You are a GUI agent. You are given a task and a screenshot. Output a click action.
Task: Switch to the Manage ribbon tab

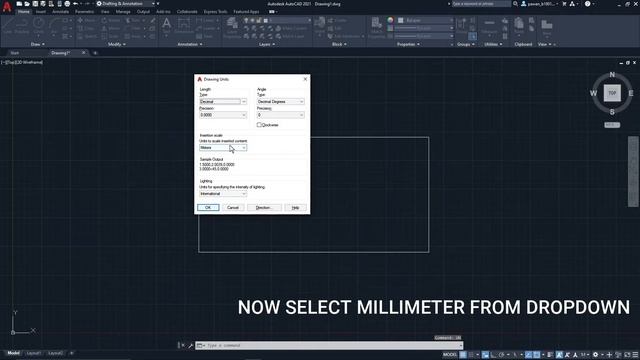[x=123, y=12]
